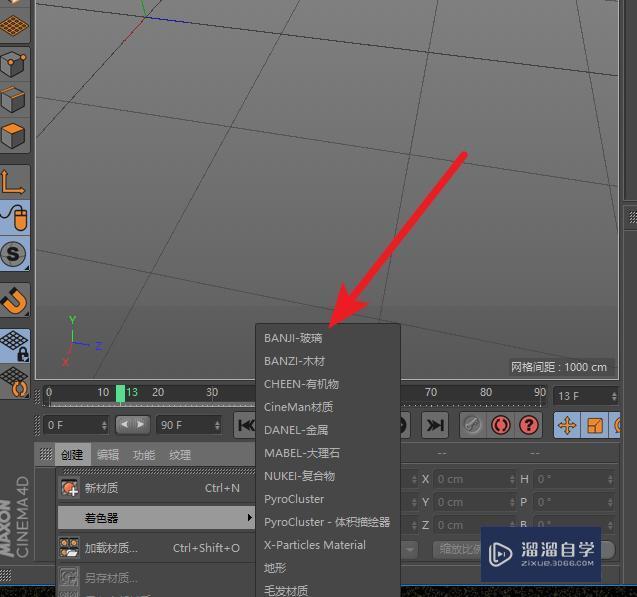
Task: Select BANJI-玻璃 shader
Action: click(328, 338)
